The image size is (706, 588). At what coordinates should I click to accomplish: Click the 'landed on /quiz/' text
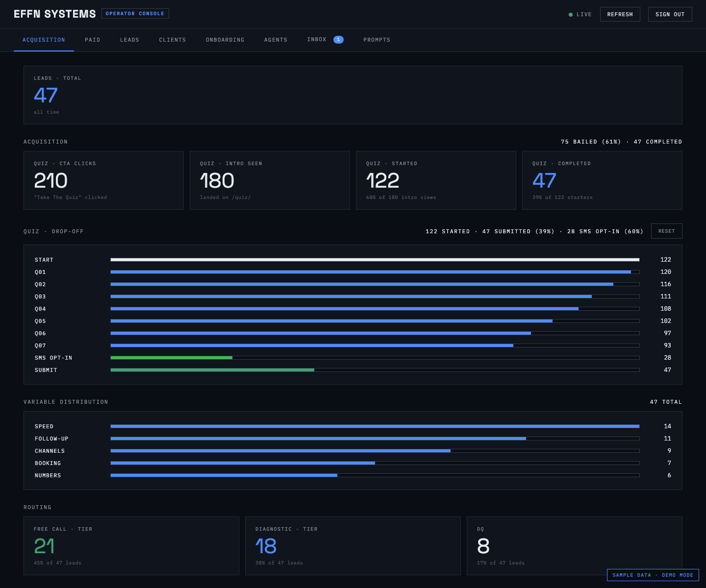tap(226, 197)
